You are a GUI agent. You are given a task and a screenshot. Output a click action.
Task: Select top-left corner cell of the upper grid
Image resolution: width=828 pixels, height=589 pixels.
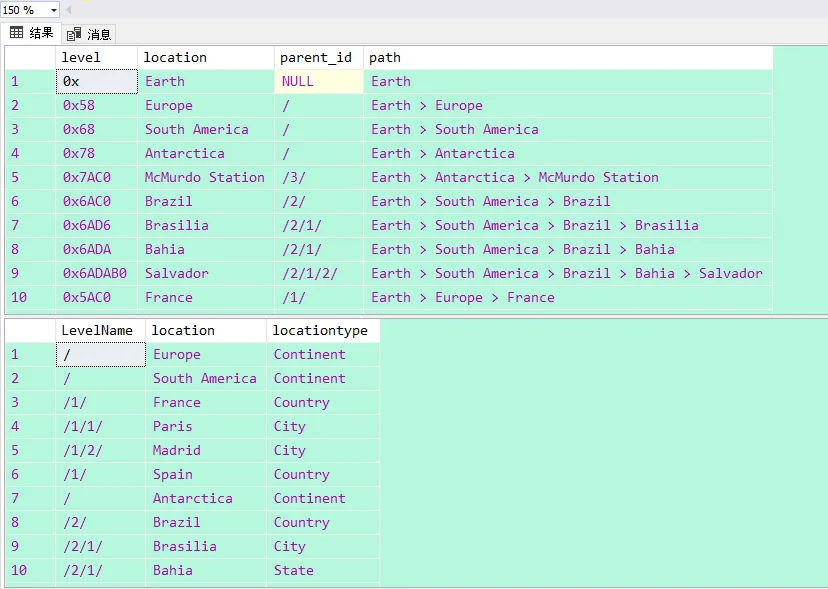tap(30, 57)
